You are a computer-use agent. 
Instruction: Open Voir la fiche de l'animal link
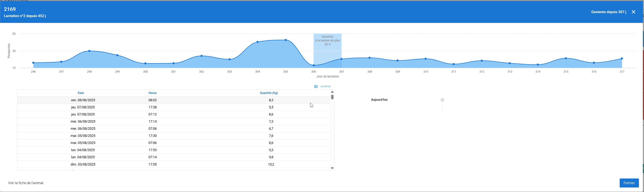tap(25, 183)
